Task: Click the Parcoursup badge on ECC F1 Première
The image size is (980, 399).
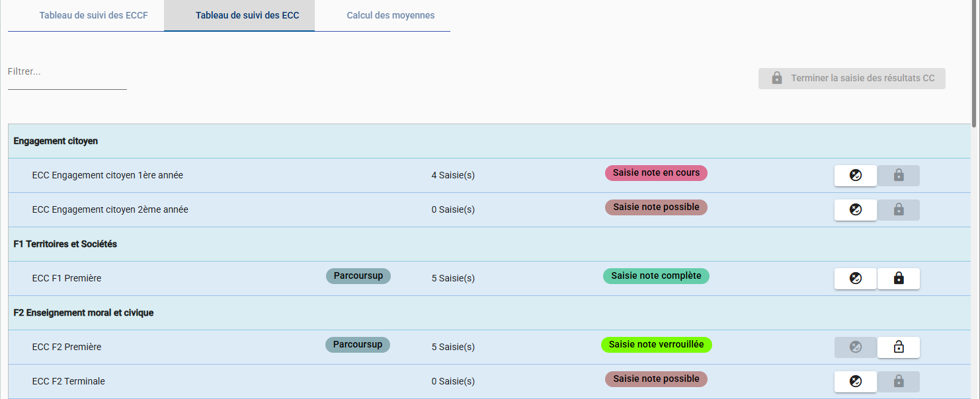Action: (x=358, y=276)
